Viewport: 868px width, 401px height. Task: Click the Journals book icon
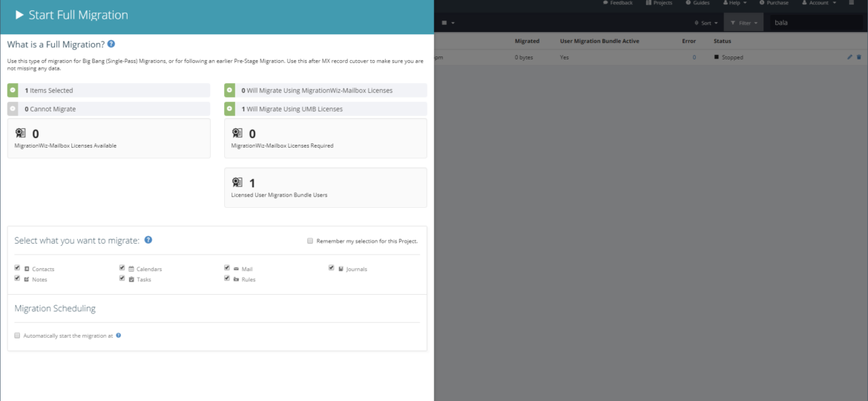341,269
